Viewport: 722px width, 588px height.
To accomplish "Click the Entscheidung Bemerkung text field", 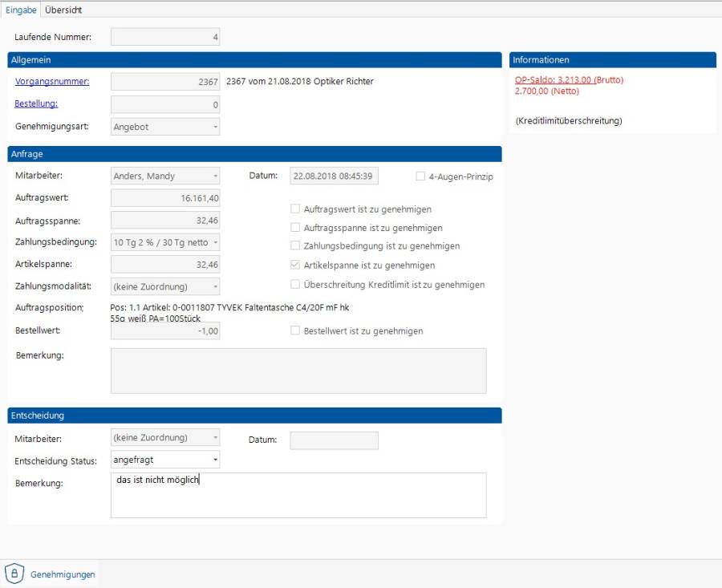I will point(298,496).
